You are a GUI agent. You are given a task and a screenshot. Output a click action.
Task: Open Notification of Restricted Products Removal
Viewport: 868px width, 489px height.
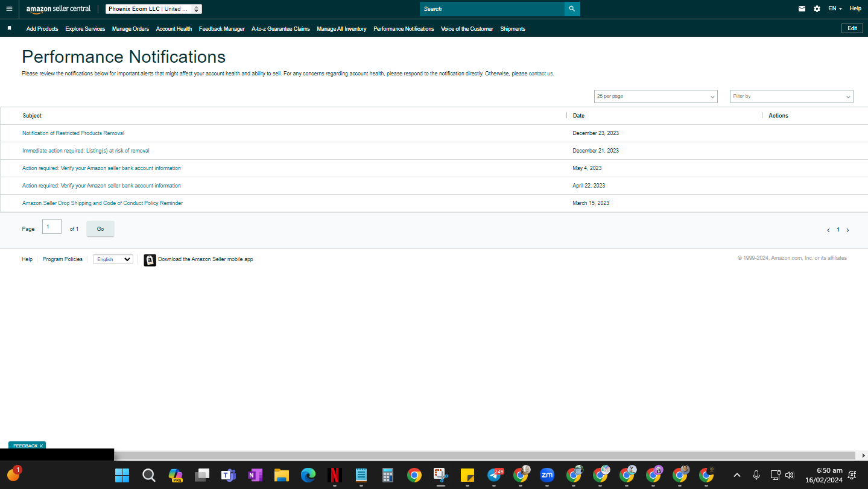73,133
